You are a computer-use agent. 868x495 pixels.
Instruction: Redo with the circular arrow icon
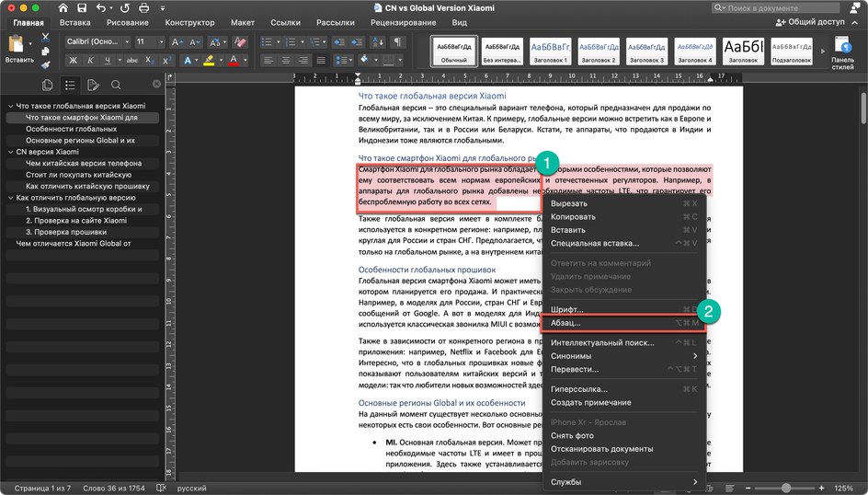pos(124,7)
